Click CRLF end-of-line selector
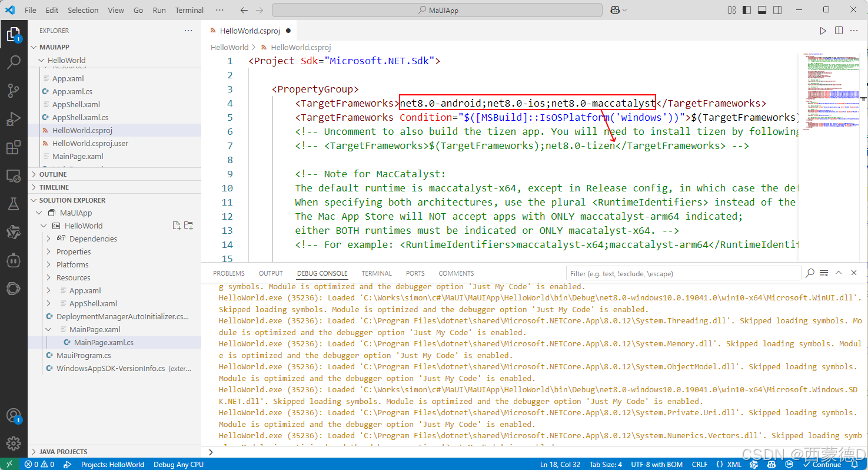 point(700,464)
